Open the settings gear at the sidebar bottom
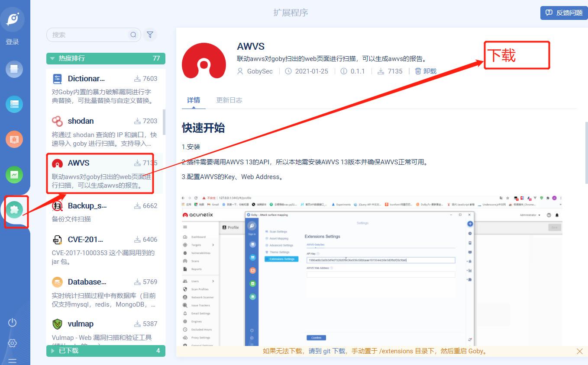This screenshot has height=365, width=588. click(x=12, y=343)
